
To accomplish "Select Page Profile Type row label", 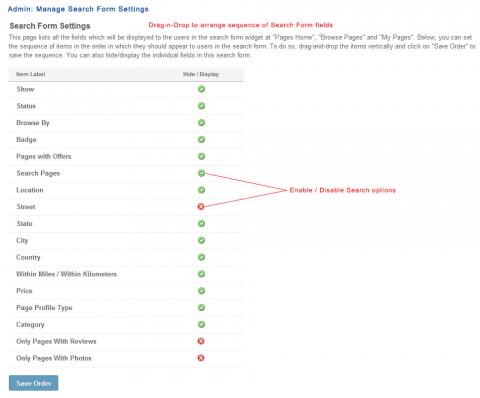I will (x=44, y=308).
